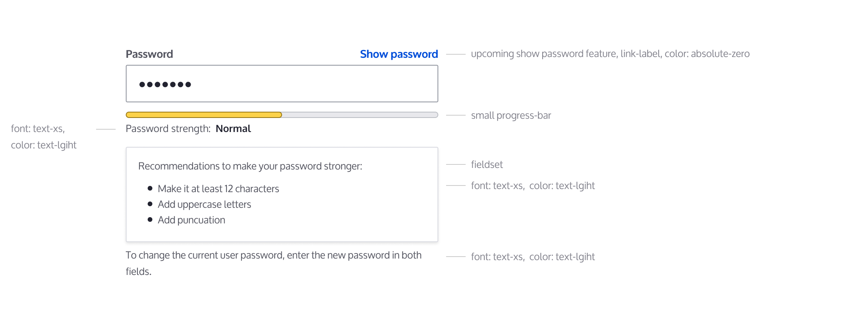The image size is (868, 314).
Task: Click the Show password link
Action: pos(398,54)
